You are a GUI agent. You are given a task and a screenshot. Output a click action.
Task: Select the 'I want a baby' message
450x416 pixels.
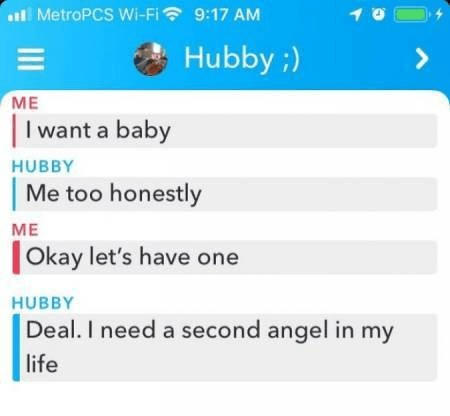(225, 131)
